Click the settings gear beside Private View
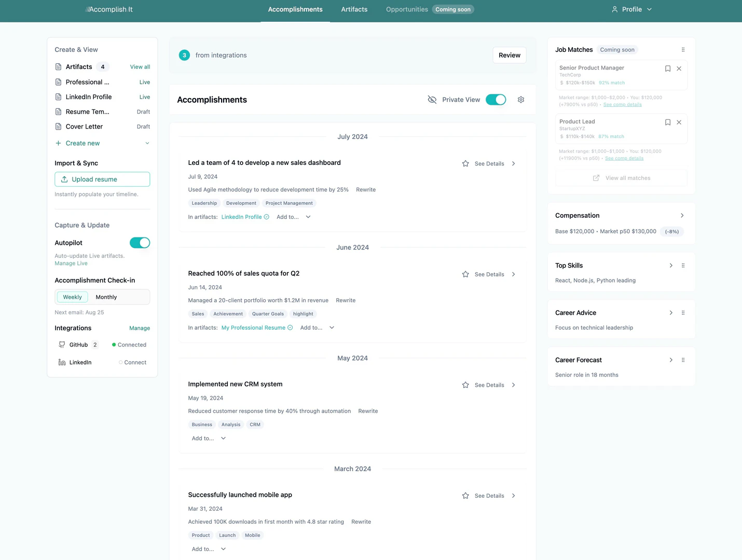Image resolution: width=742 pixels, height=560 pixels. 521,100
